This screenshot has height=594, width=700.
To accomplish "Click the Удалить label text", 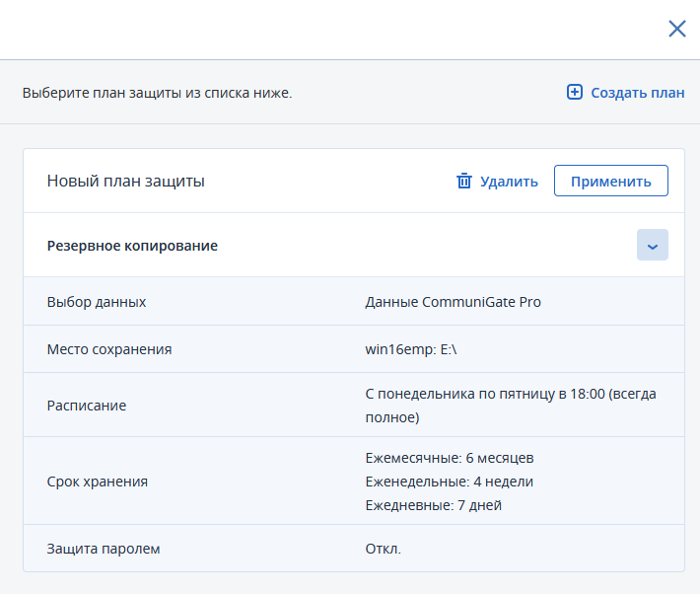I will (x=509, y=182).
